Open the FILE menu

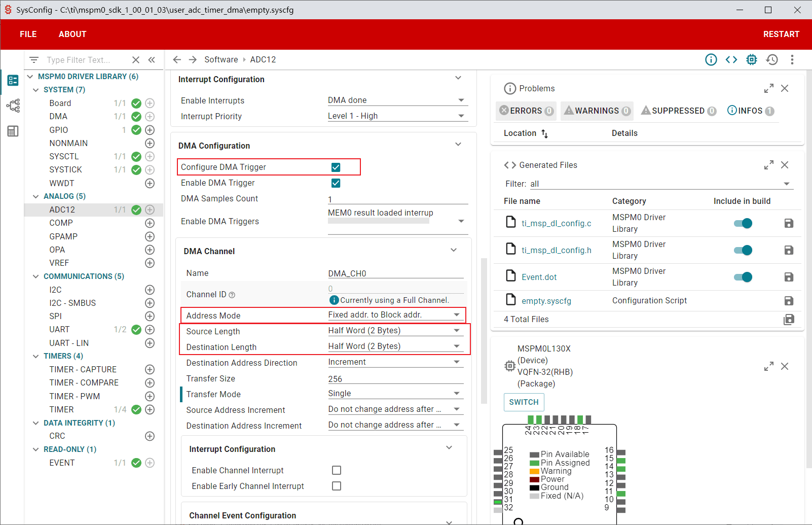(x=28, y=34)
